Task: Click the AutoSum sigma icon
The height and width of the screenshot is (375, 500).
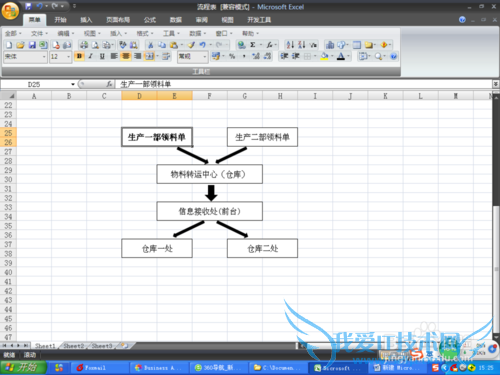Action: tap(253, 45)
